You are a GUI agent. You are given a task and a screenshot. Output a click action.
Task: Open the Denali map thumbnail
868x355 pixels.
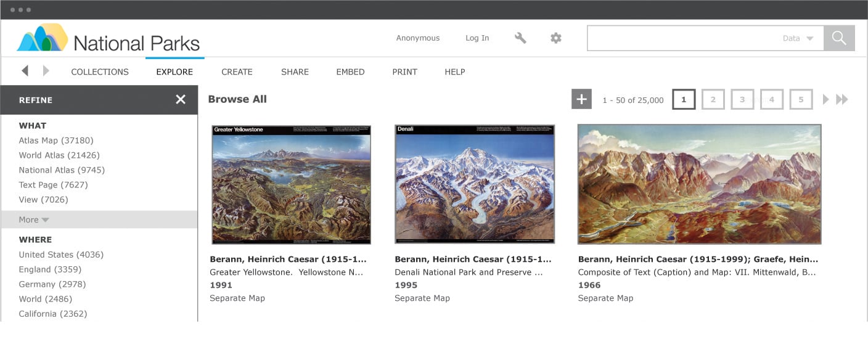(475, 184)
